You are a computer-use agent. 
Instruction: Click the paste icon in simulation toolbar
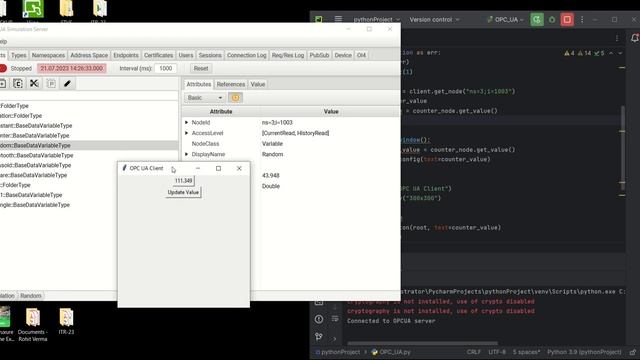[x=51, y=84]
